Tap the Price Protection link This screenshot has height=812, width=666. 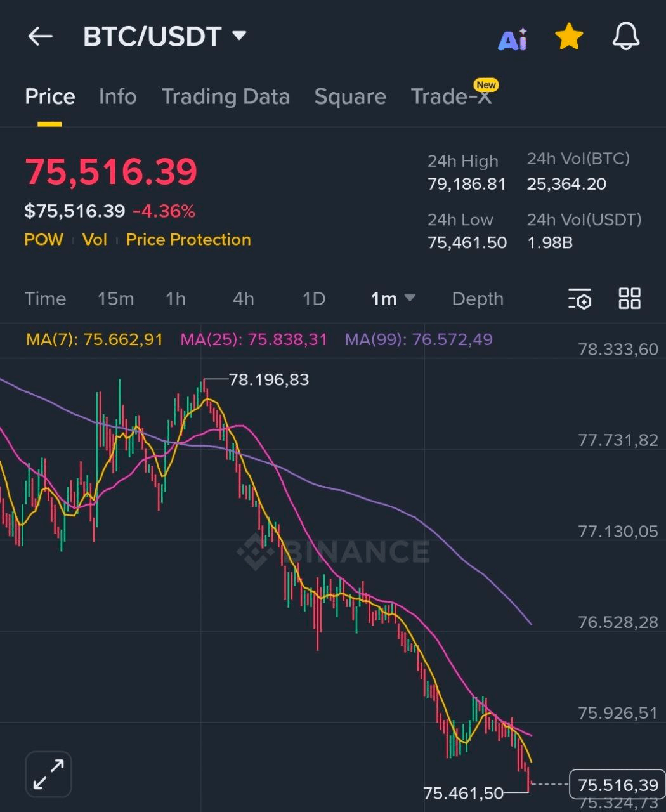(x=188, y=240)
